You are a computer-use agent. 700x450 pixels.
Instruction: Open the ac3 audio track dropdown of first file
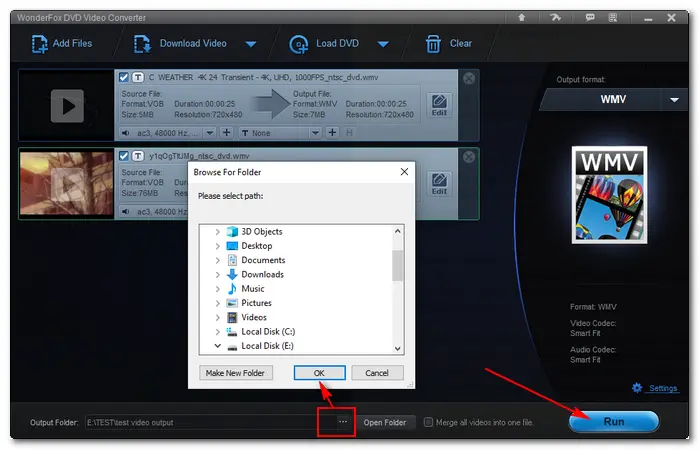pos(209,133)
